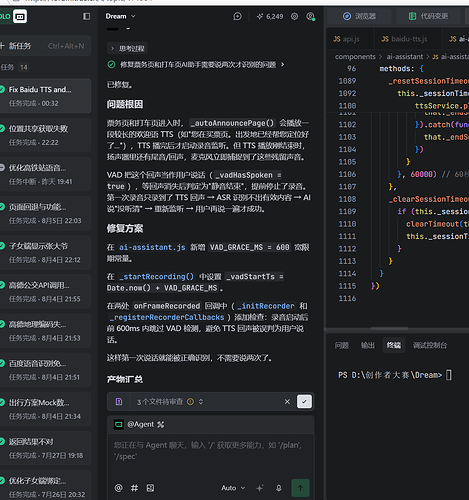Viewport: 469px width, 500px height.
Task: Click the microphone voice input icon
Action: pyautogui.click(x=279, y=488)
